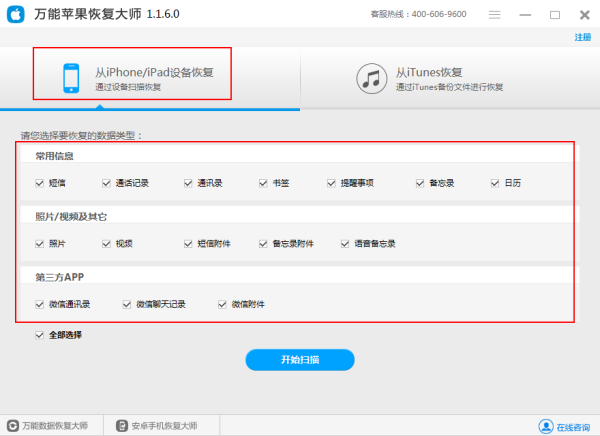Click the 第三方APP section header
The image size is (600, 436).
tap(60, 277)
